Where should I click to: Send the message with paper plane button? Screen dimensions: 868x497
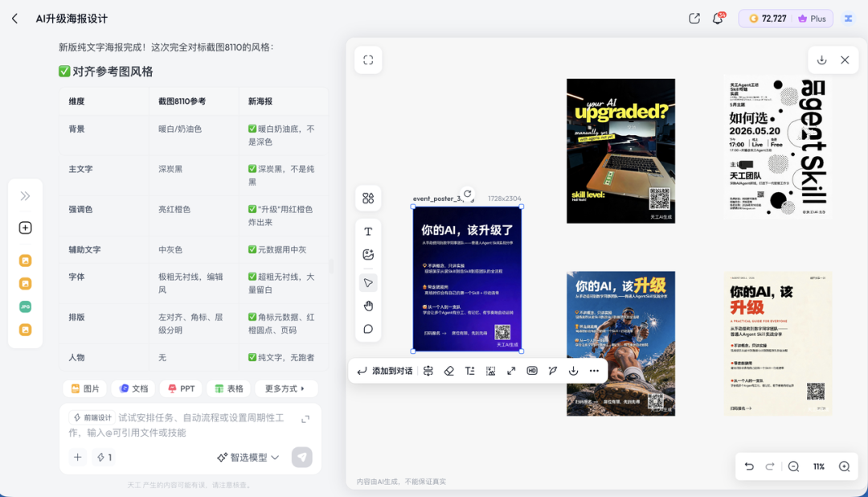[302, 457]
